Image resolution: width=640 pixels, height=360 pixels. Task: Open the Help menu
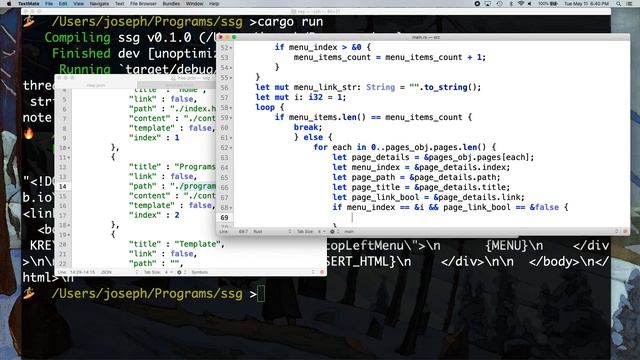point(214,4)
